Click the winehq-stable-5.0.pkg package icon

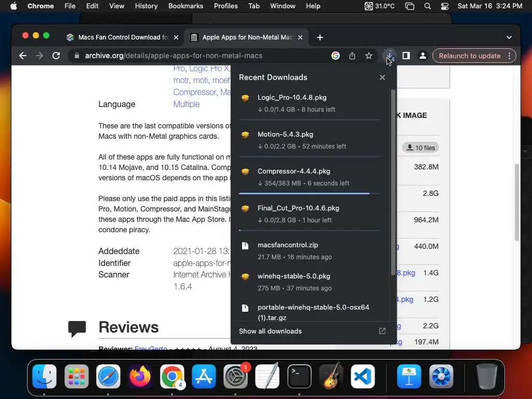[245, 277]
